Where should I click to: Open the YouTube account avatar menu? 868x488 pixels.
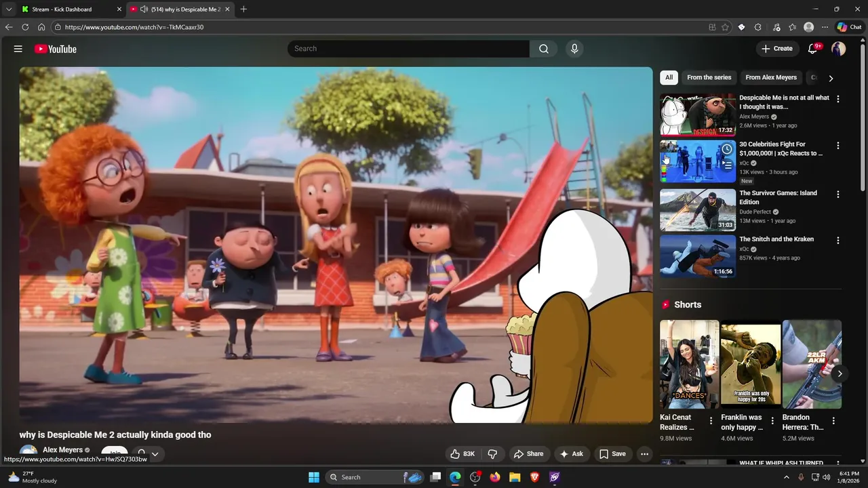839,49
